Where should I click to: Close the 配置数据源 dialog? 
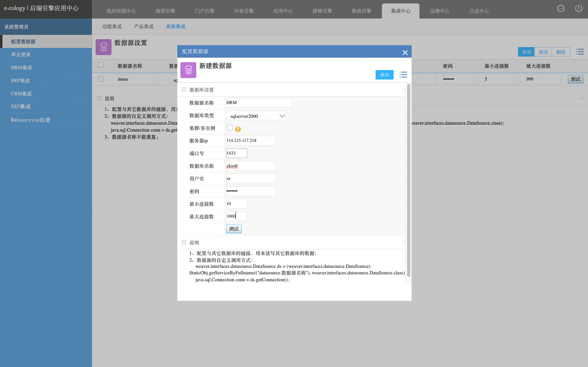click(405, 53)
